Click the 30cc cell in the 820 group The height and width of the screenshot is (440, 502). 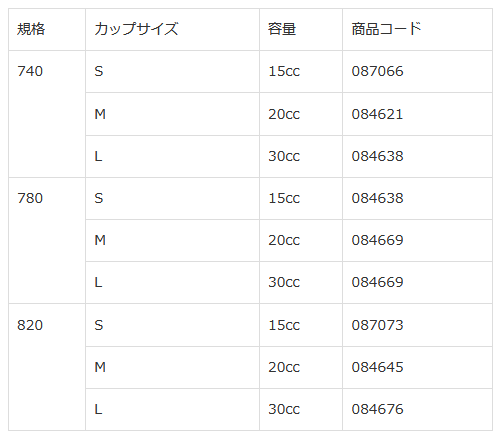point(301,410)
